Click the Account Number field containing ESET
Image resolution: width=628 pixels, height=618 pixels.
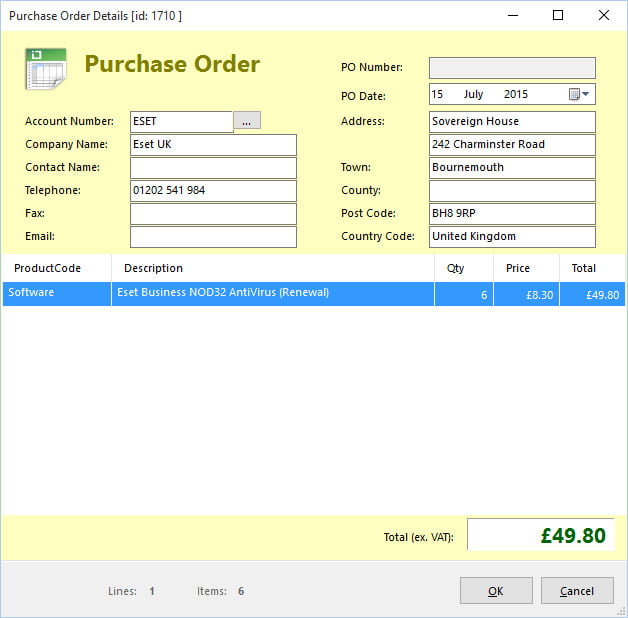[181, 122]
